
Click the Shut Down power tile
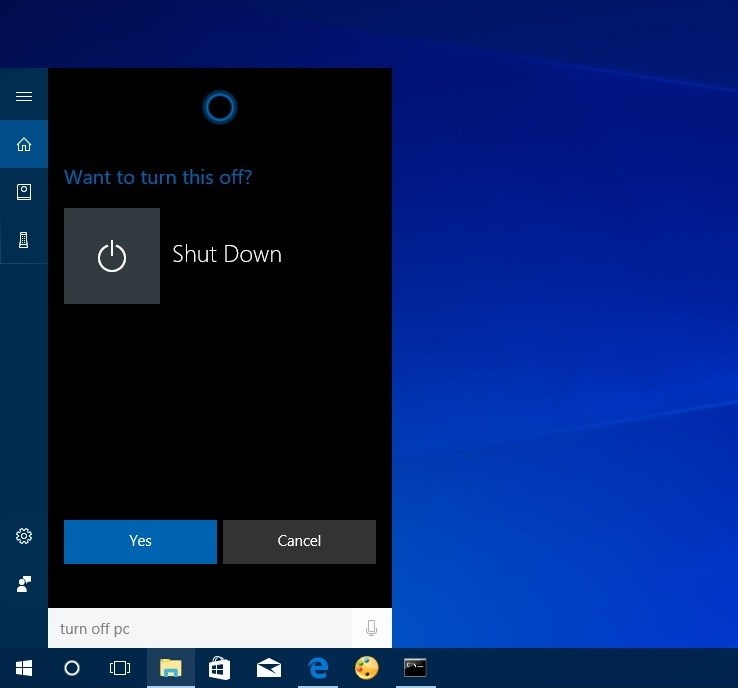[x=112, y=256]
